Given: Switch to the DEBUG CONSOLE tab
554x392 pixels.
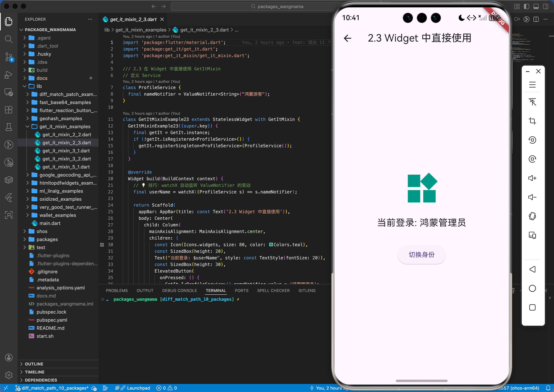Looking at the screenshot, I should pyautogui.click(x=179, y=290).
